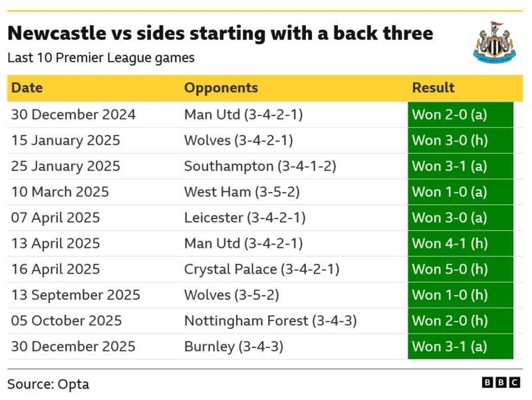
Task: Click the Opponents column header
Action: point(221,88)
